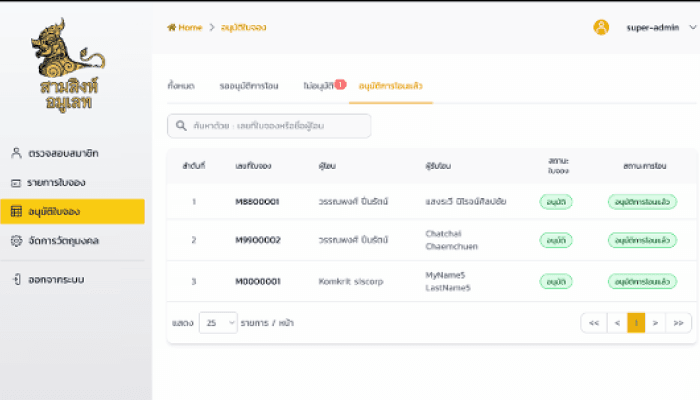Click the table icon for อนุมัติใบจอง
The width and height of the screenshot is (700, 400).
(x=16, y=212)
